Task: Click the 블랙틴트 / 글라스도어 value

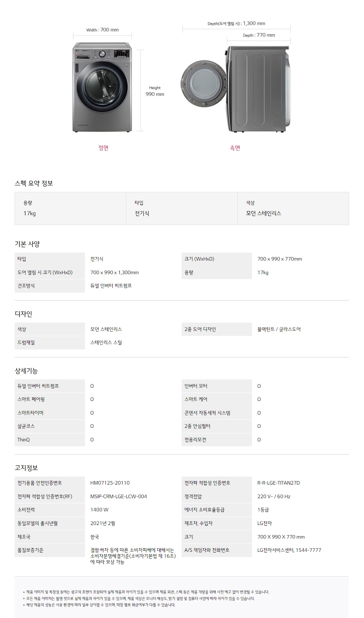Action: (279, 329)
